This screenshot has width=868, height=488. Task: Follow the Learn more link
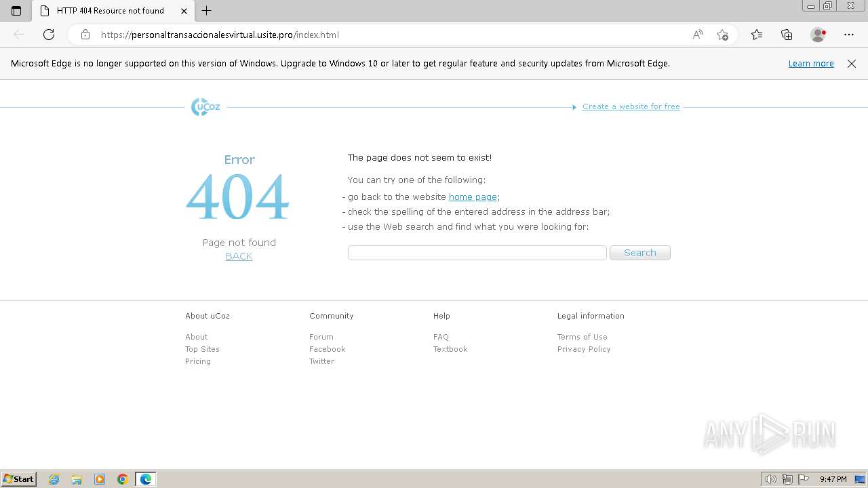coord(811,64)
